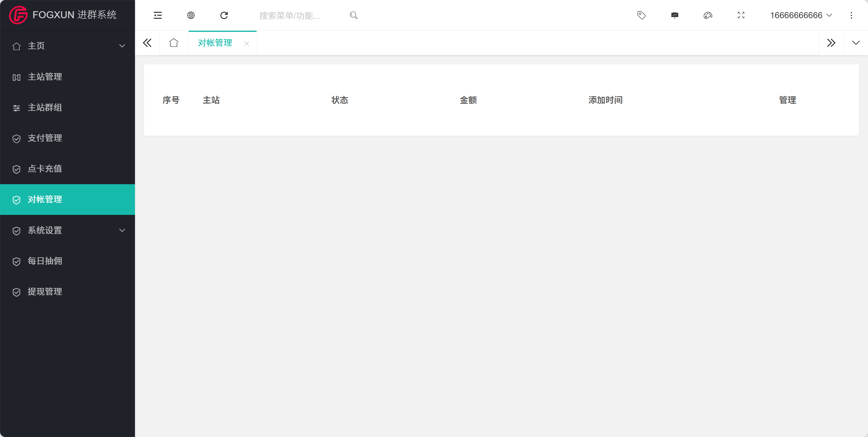
Task: Click the 序号 column header
Action: coord(171,100)
